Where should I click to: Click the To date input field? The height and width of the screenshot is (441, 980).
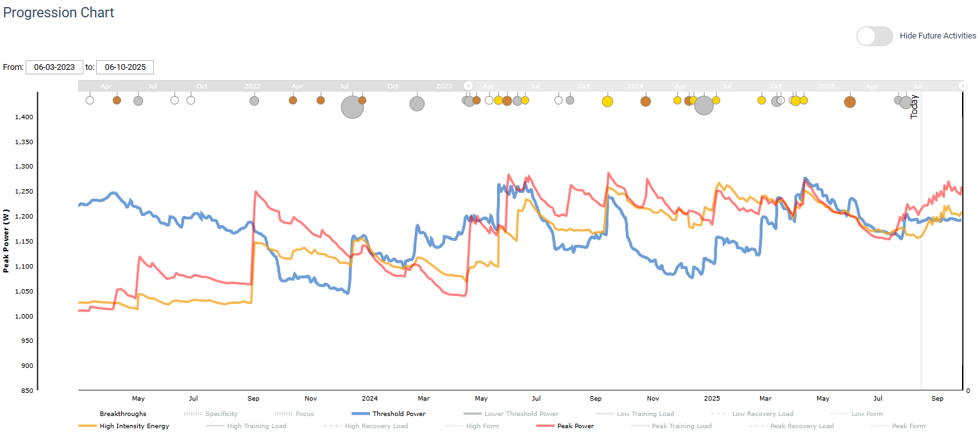coord(125,67)
